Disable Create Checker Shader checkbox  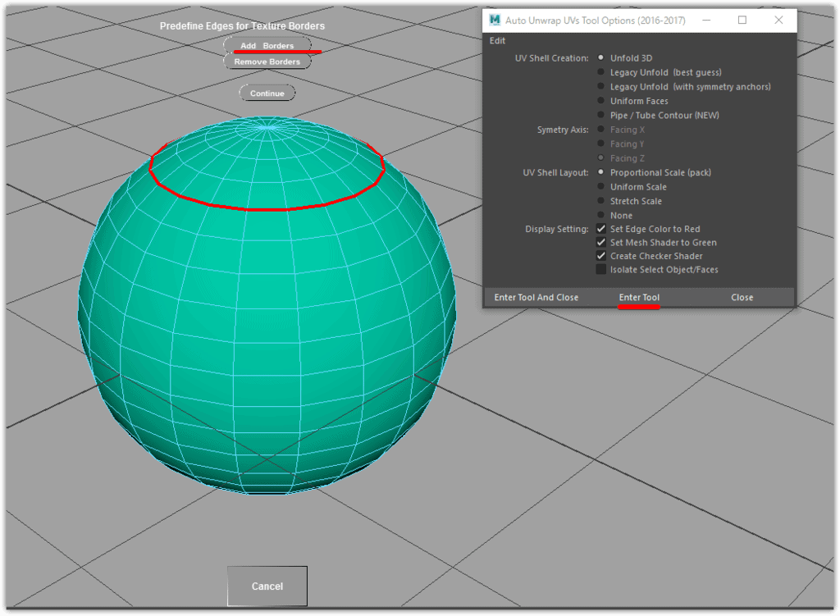point(601,256)
